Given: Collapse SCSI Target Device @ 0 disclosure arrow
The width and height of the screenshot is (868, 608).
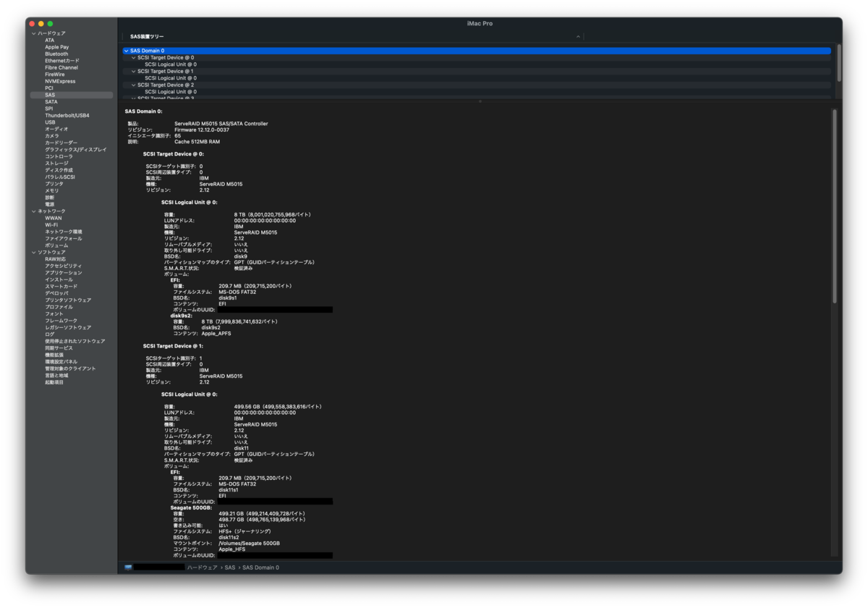Looking at the screenshot, I should (x=133, y=58).
